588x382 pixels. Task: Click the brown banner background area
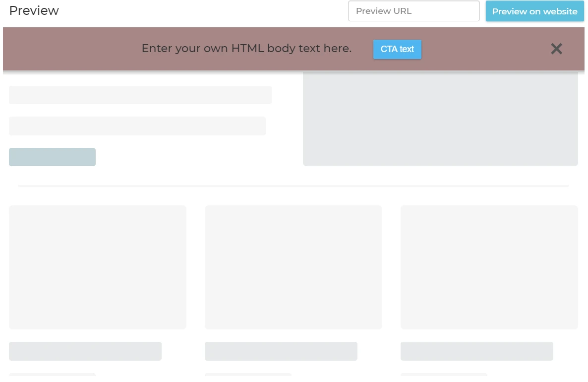74,49
